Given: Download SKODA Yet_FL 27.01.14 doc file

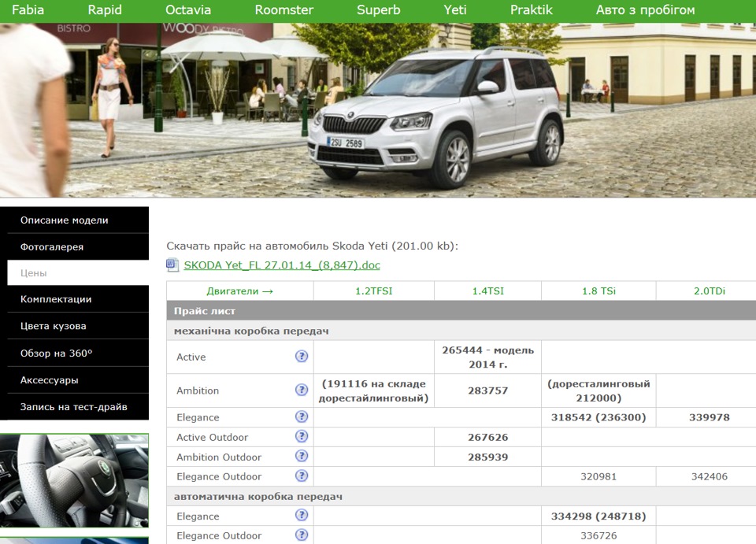Looking at the screenshot, I should pos(282,265).
